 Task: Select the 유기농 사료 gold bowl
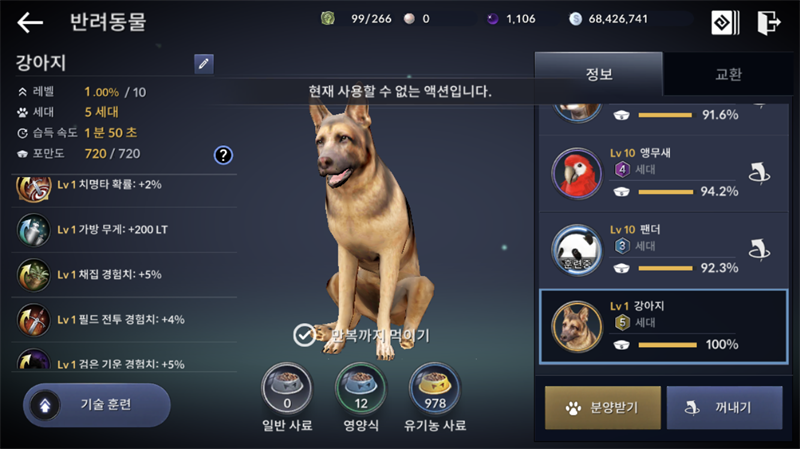[435, 389]
